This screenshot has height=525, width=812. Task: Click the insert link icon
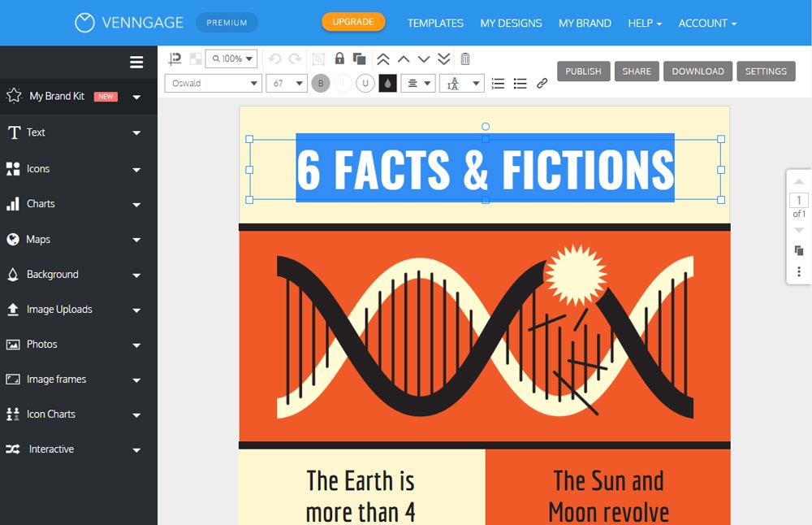click(542, 83)
